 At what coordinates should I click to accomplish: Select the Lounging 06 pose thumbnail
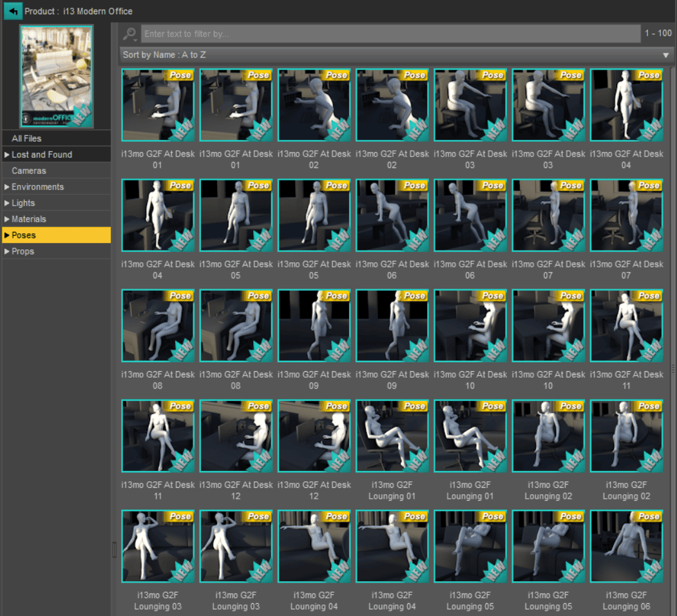[626, 546]
